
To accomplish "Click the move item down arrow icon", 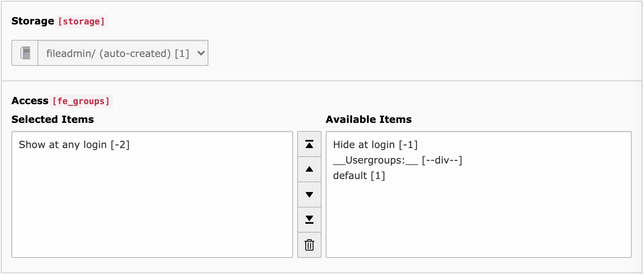I will [x=309, y=194].
